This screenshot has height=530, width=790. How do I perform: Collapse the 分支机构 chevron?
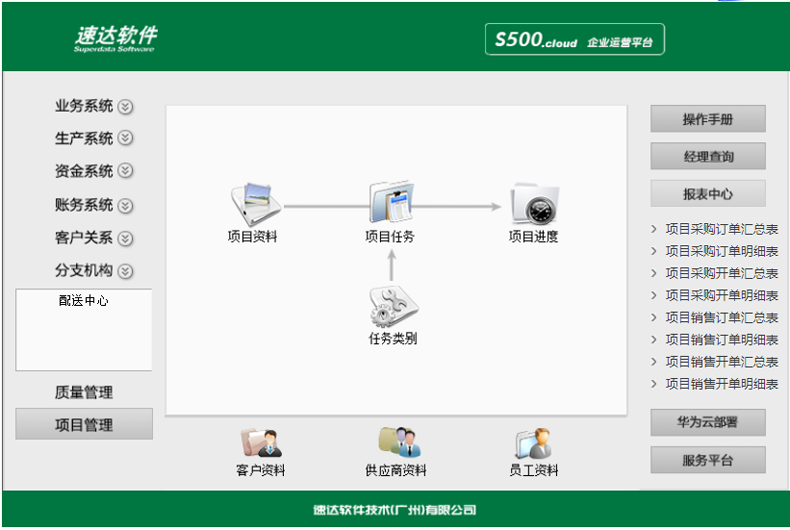point(125,272)
